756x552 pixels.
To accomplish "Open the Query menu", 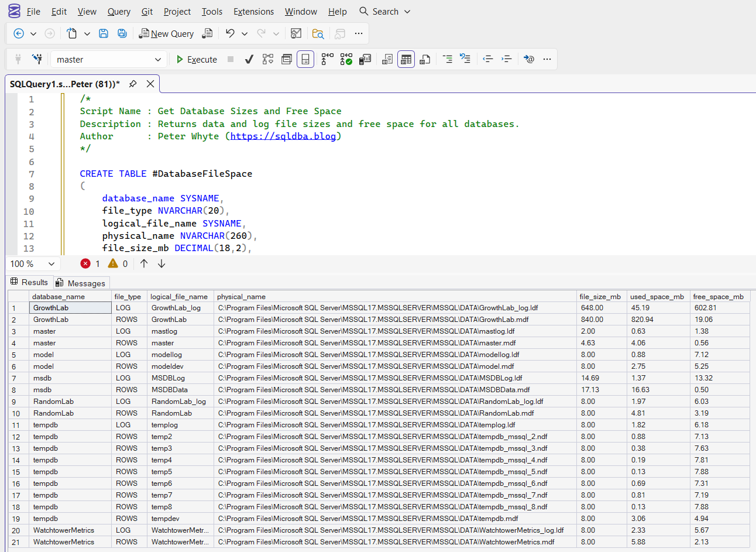I will click(119, 11).
